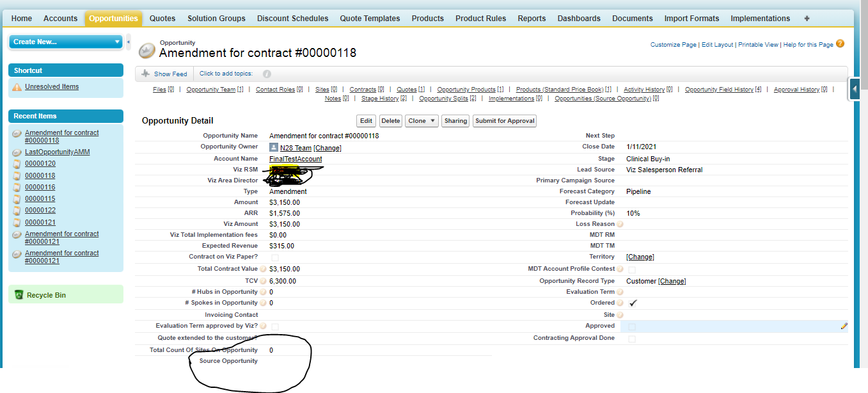Toggle the Approved checkbox
The width and height of the screenshot is (868, 393).
coord(632,326)
